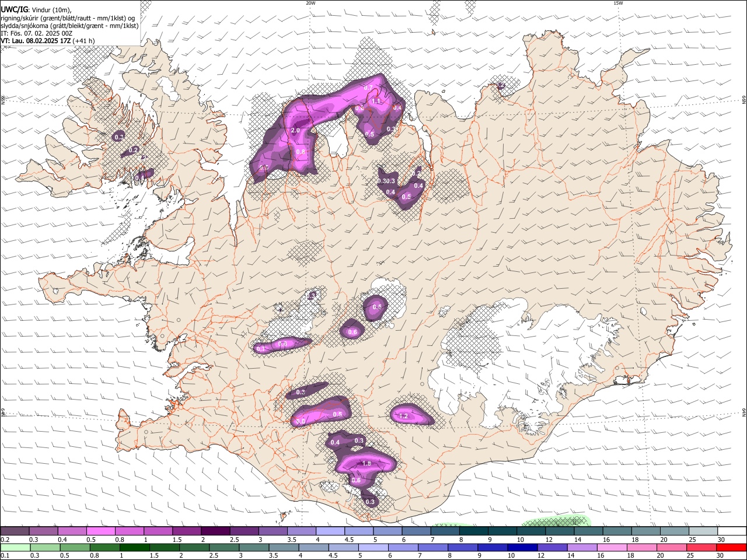Click the '30' label ending the upper legend scale
The image size is (747, 560).
click(x=721, y=540)
